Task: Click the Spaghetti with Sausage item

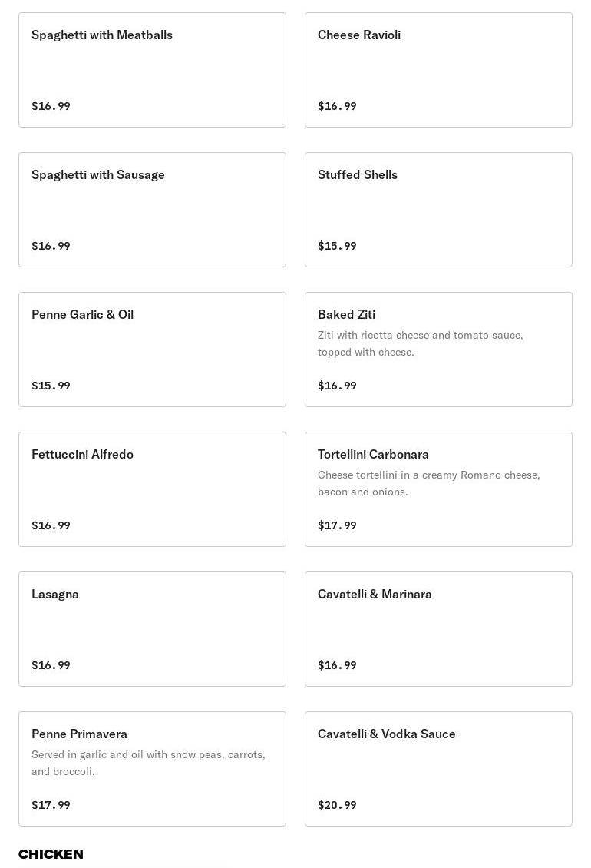Action: (152, 210)
